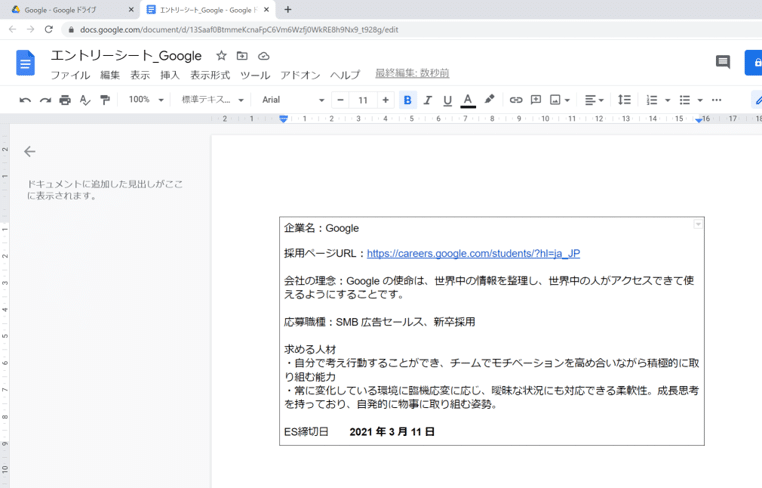
Task: Click the bold date 2021 年 3 月 11 日
Action: (392, 432)
